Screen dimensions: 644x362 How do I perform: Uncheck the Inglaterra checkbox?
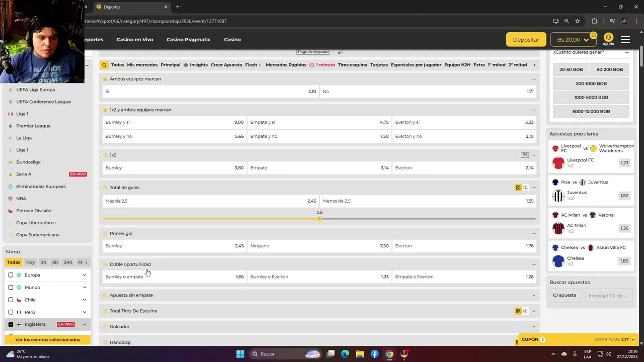(11, 324)
